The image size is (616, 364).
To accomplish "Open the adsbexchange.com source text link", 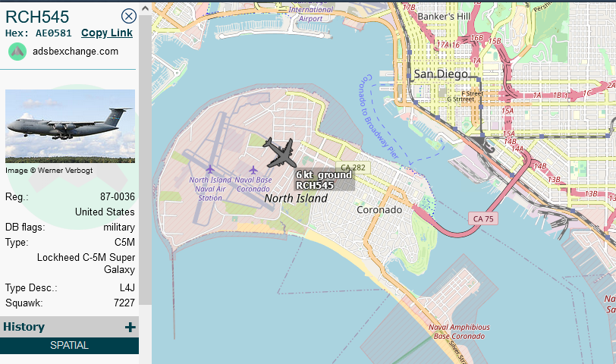I will (75, 52).
